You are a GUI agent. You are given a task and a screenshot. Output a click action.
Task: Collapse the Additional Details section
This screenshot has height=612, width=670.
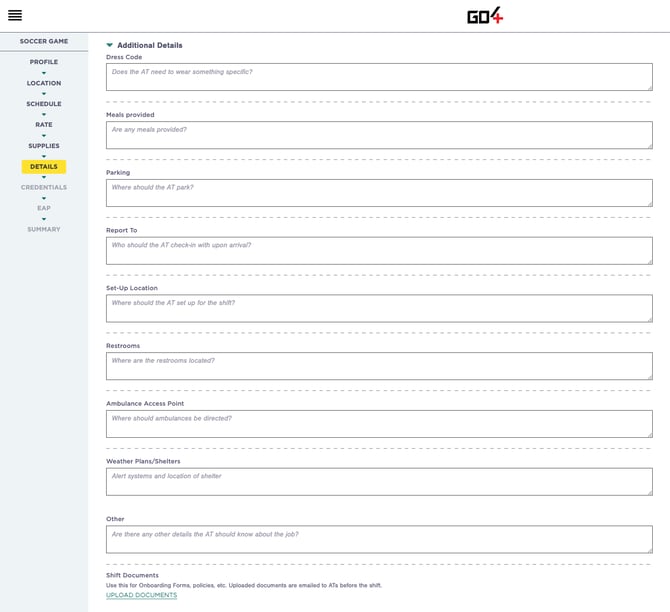pyautogui.click(x=110, y=45)
